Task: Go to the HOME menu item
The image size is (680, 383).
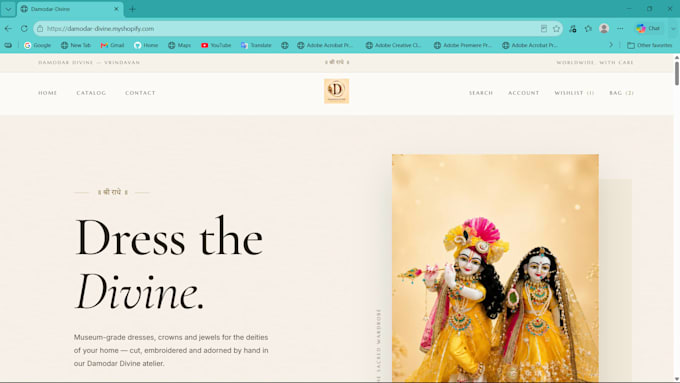Action: pyautogui.click(x=48, y=93)
